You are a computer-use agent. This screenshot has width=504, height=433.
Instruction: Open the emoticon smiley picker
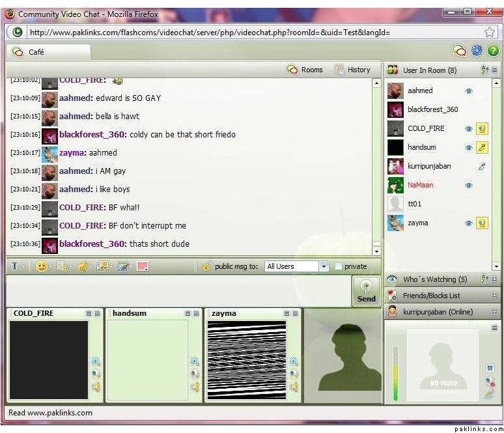click(x=42, y=266)
